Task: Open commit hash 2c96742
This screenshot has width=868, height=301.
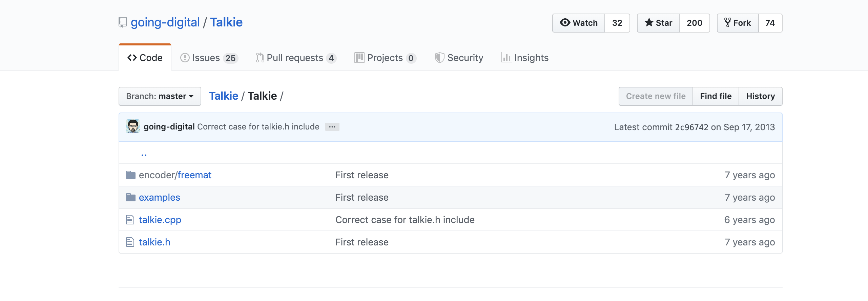Action: (x=691, y=127)
